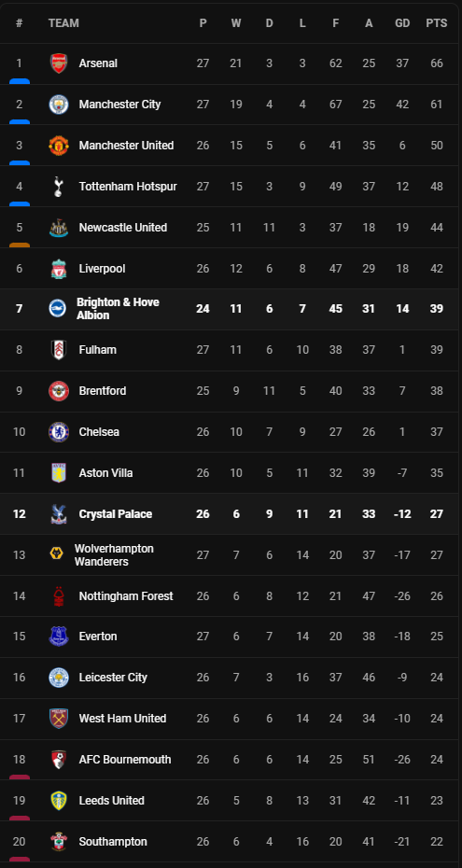Select the Everton club badge
462x868 pixels.
click(x=59, y=637)
